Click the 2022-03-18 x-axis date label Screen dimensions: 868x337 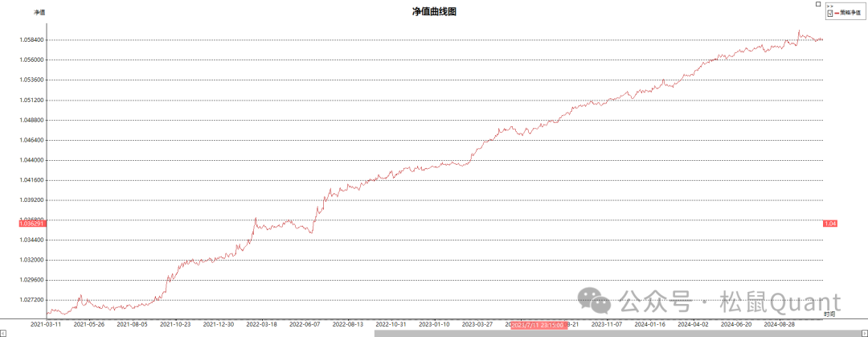(261, 325)
